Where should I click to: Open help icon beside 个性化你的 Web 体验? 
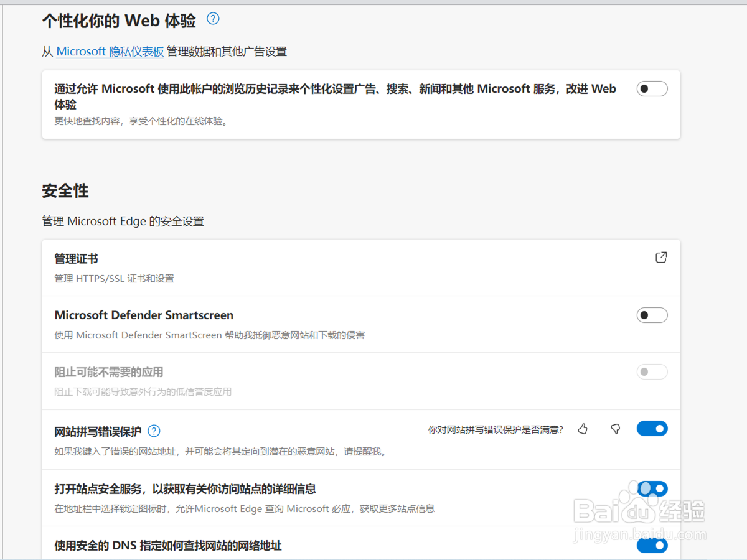click(213, 19)
